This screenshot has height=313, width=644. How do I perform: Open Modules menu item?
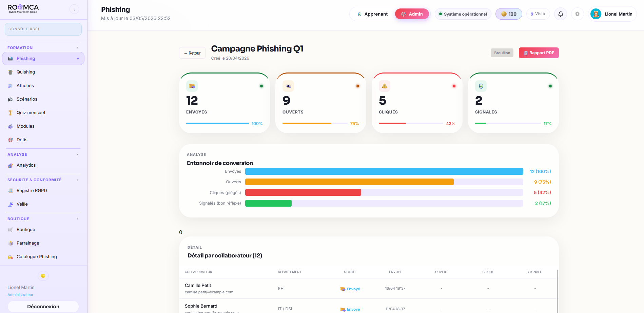[43, 126]
